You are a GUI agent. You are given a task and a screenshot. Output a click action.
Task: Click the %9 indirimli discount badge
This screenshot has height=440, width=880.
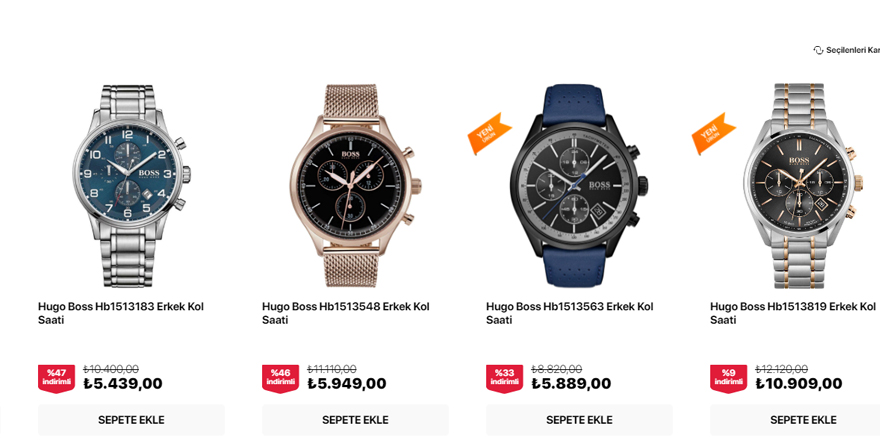click(728, 378)
